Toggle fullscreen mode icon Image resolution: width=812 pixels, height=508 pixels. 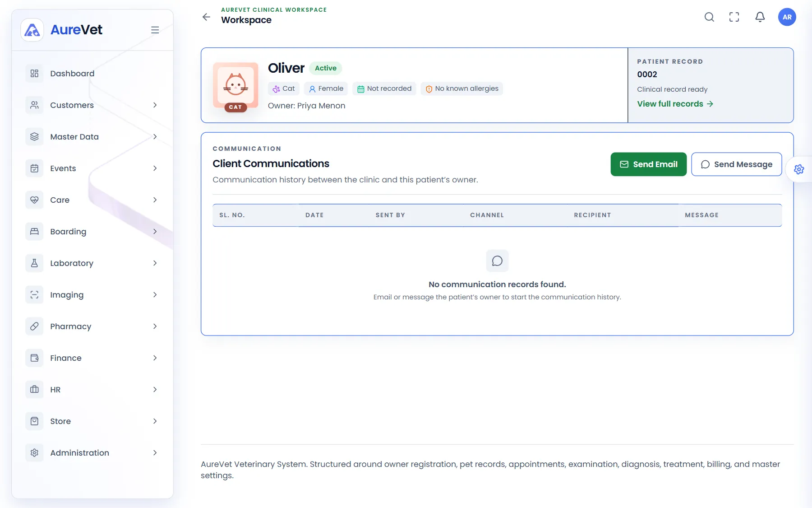click(x=734, y=17)
